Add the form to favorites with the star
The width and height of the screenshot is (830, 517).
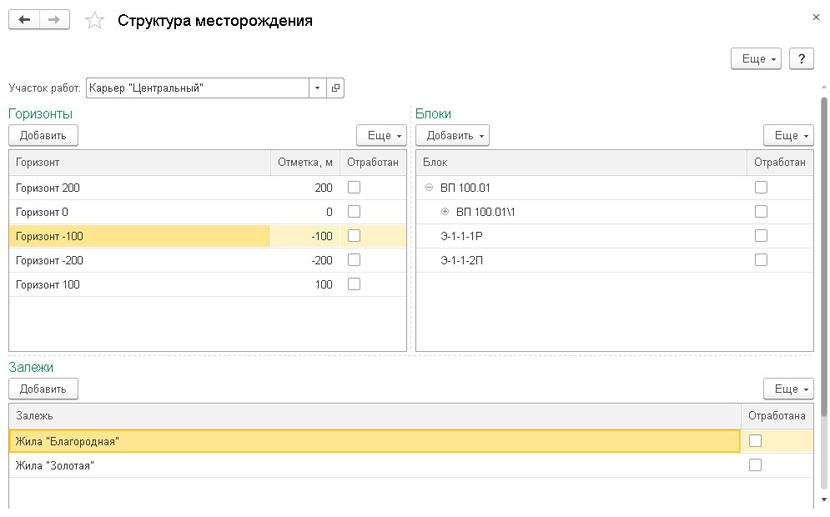click(x=94, y=21)
